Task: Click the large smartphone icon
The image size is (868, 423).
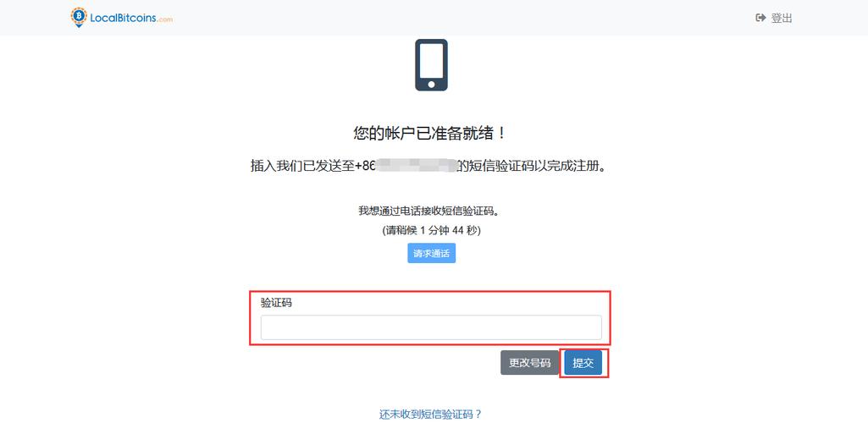Action: pyautogui.click(x=431, y=64)
